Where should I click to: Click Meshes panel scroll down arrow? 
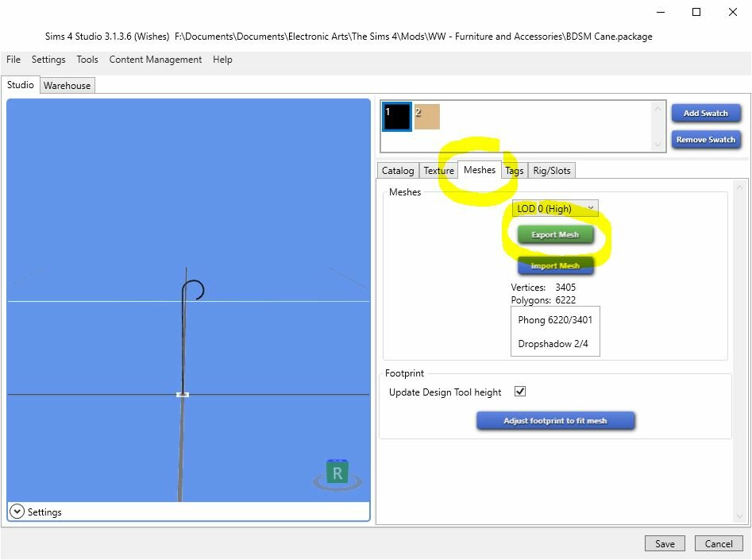[x=739, y=516]
